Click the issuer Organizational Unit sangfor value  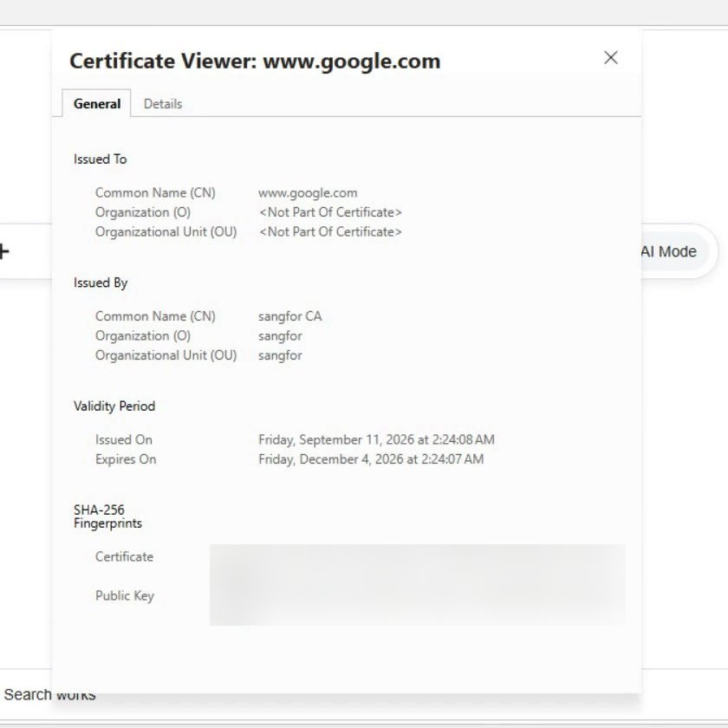(280, 355)
